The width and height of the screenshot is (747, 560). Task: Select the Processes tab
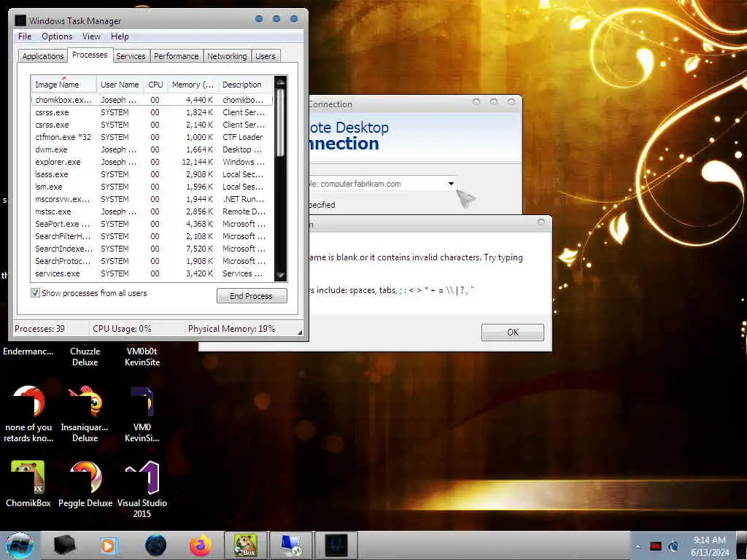(x=90, y=55)
